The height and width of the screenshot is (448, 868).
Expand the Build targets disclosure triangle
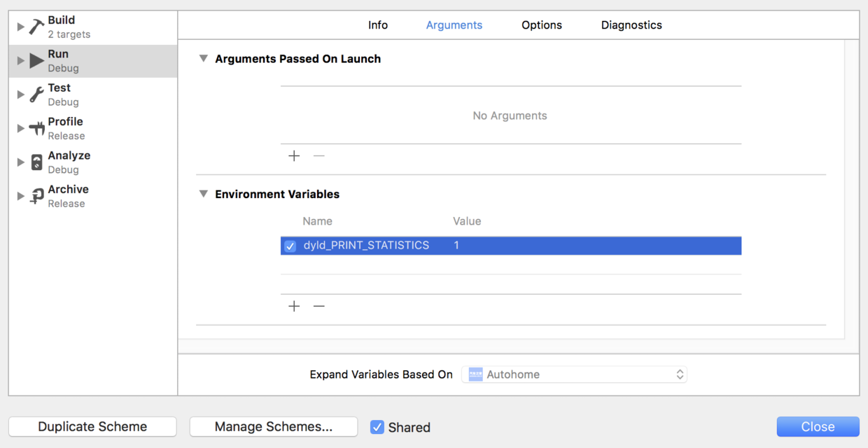(x=20, y=27)
